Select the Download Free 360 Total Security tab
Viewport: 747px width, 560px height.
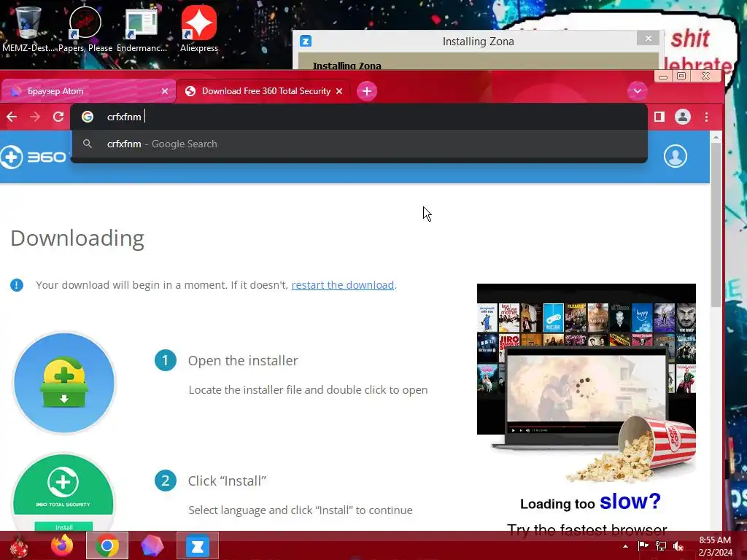point(262,91)
